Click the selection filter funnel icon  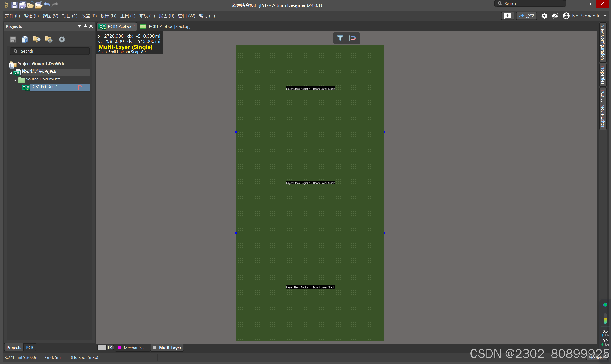[340, 38]
